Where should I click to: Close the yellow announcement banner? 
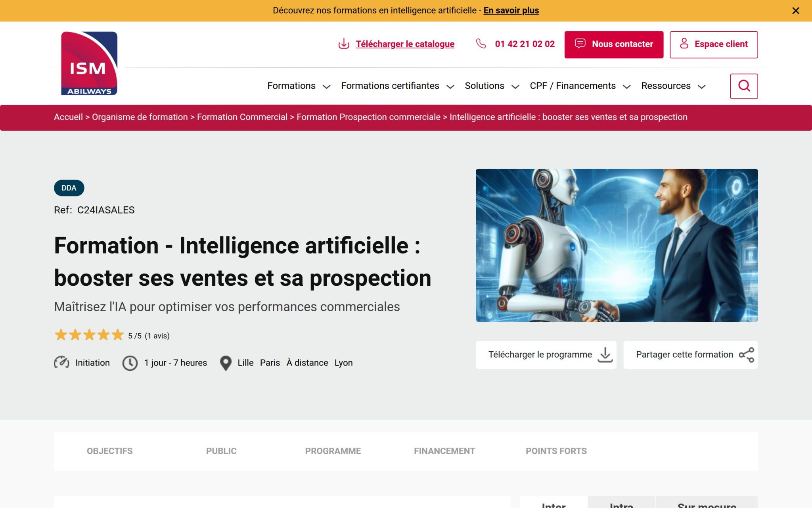tap(795, 11)
